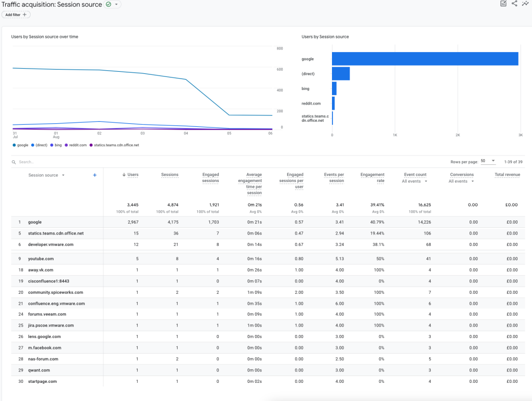Sort by Engaged sessions column header
This screenshot has width=532, height=401.
[x=210, y=177]
